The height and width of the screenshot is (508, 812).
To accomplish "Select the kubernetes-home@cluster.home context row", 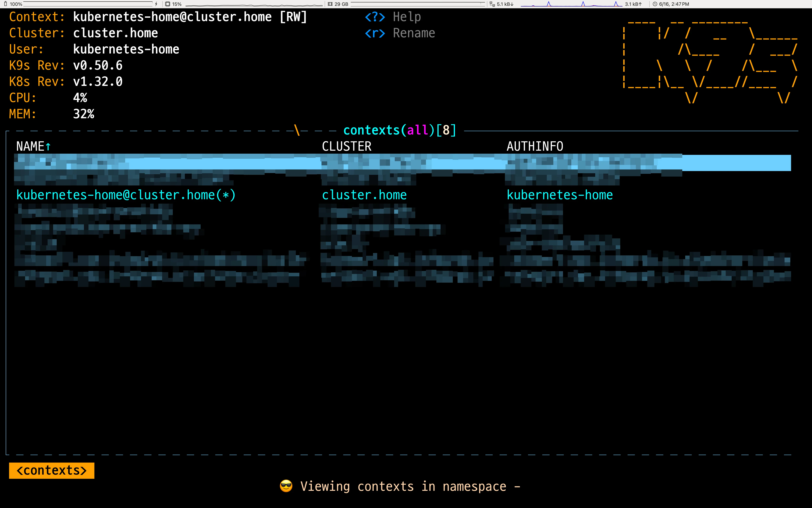I will 126,195.
